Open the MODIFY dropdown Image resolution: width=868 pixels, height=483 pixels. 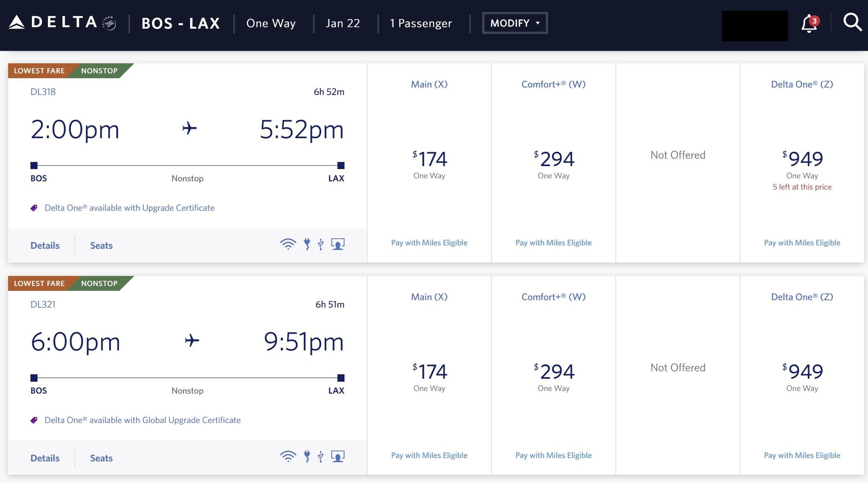click(515, 23)
